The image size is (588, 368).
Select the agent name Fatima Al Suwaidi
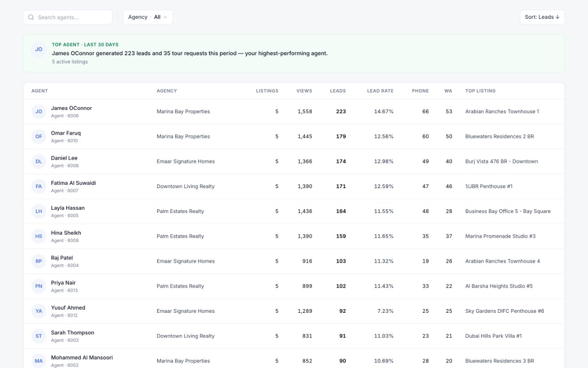[x=73, y=183]
